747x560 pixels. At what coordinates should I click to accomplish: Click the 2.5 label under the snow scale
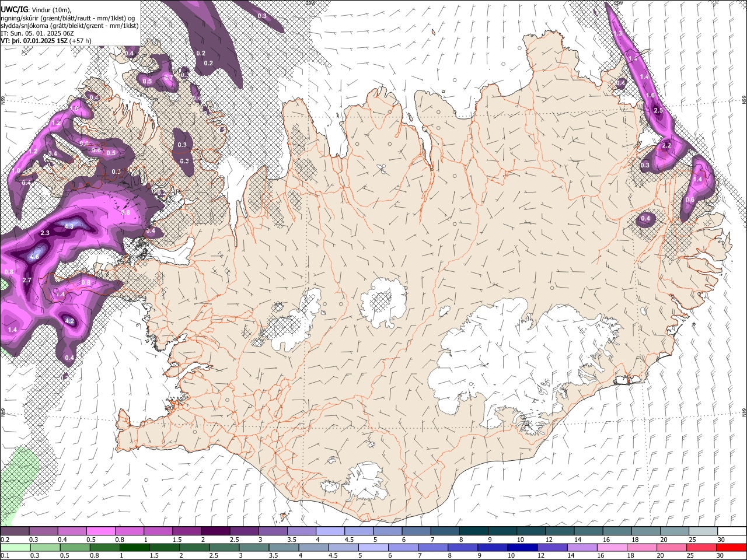click(234, 540)
